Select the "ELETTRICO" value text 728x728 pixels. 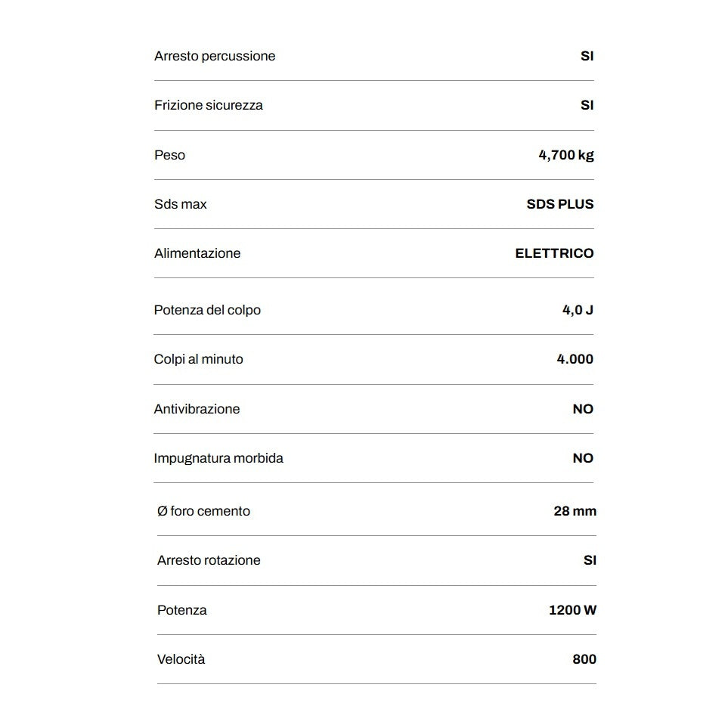554,253
